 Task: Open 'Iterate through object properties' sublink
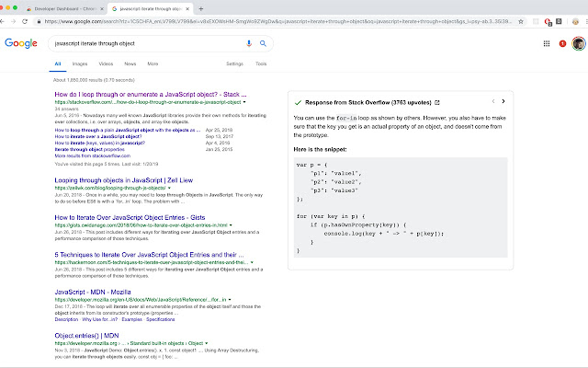click(x=90, y=149)
